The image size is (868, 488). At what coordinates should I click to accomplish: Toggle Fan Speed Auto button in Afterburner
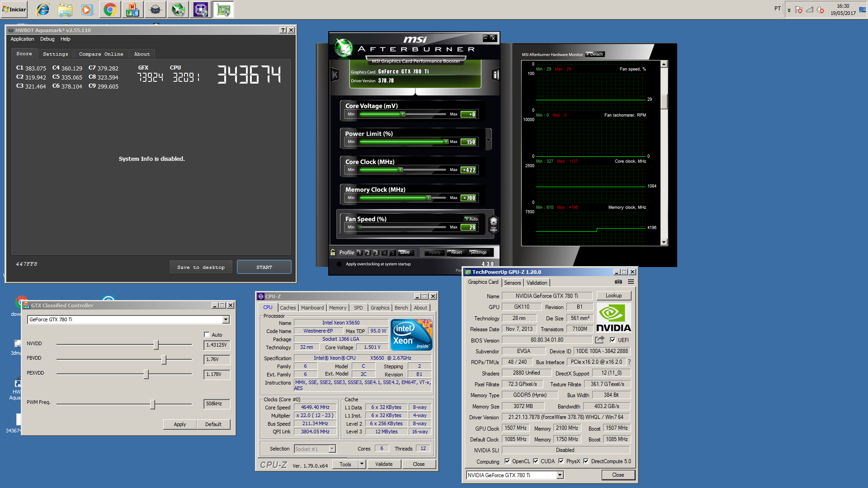(471, 219)
